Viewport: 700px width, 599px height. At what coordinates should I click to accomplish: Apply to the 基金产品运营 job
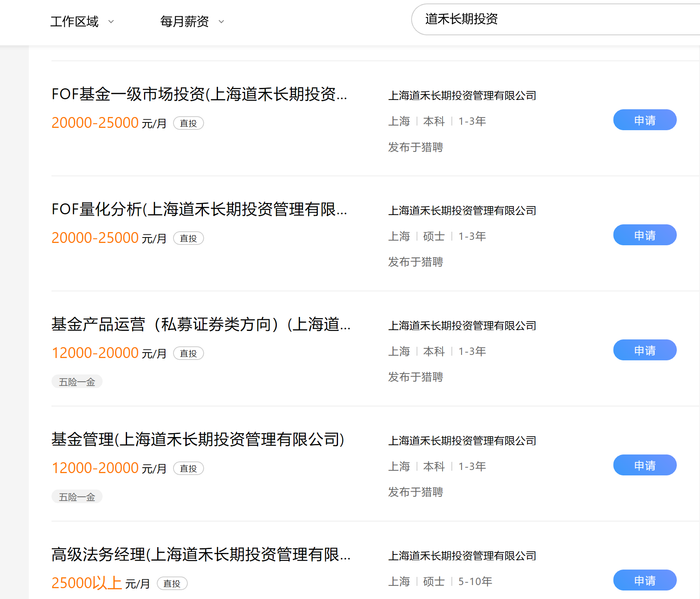645,350
